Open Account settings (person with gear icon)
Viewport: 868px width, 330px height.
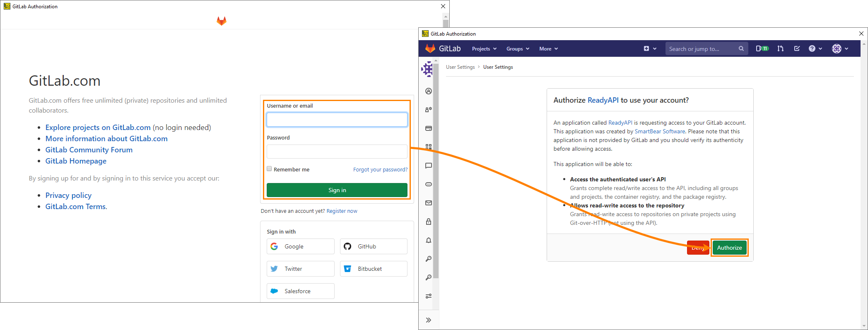pyautogui.click(x=429, y=110)
